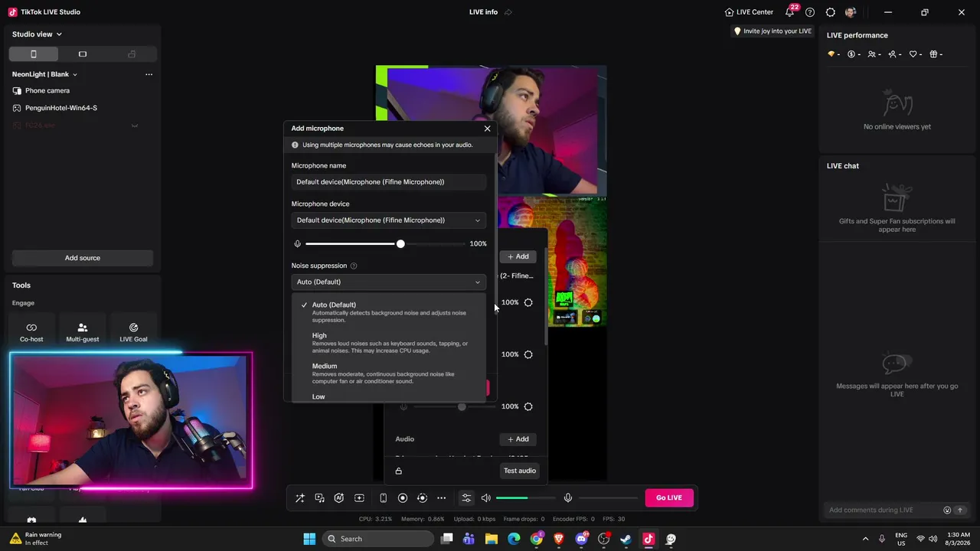The height and width of the screenshot is (551, 980).
Task: Show the Noise suppression help tooltip
Action: point(354,266)
